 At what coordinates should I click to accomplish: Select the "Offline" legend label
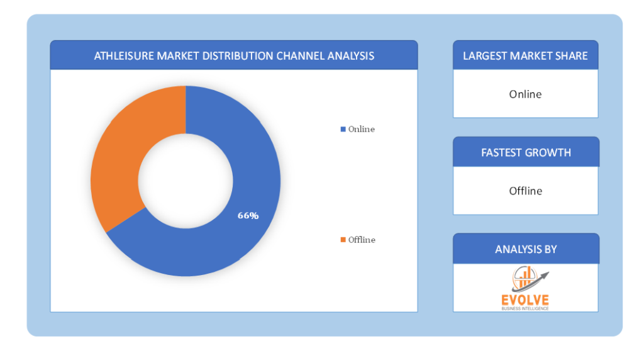tap(362, 240)
